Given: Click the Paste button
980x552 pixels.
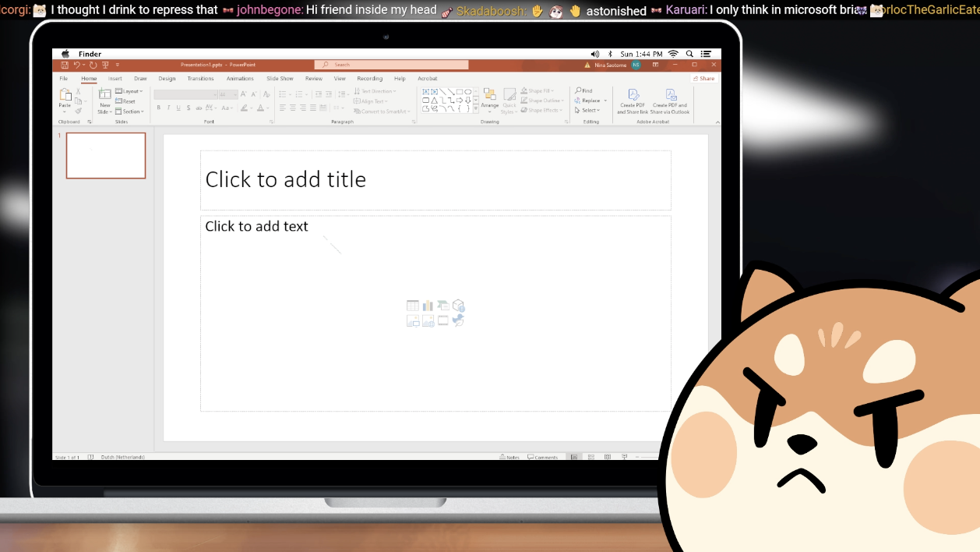Looking at the screenshot, I should click(x=65, y=99).
